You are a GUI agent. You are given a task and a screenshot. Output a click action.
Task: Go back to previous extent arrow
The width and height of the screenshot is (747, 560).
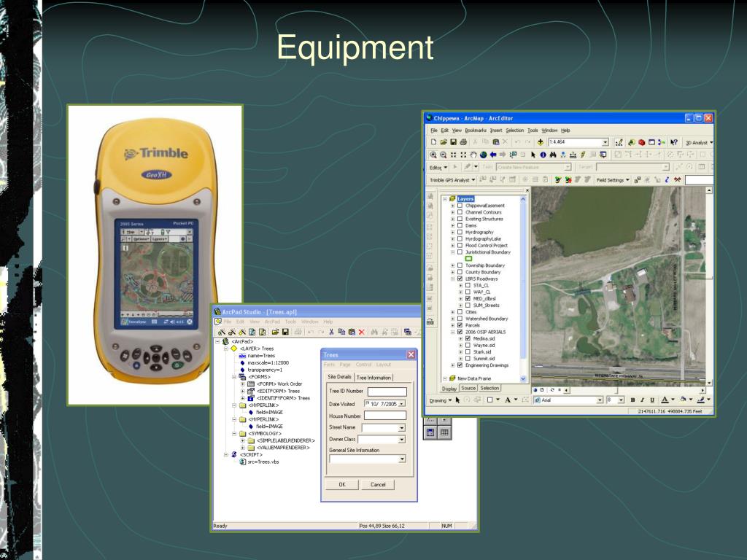(493, 155)
